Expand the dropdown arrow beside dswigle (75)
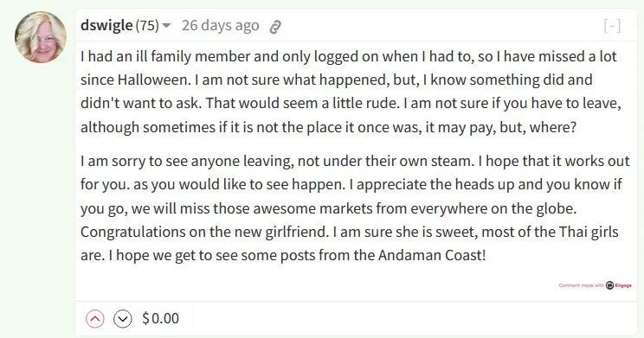The width and height of the screenshot is (644, 338). [x=166, y=26]
